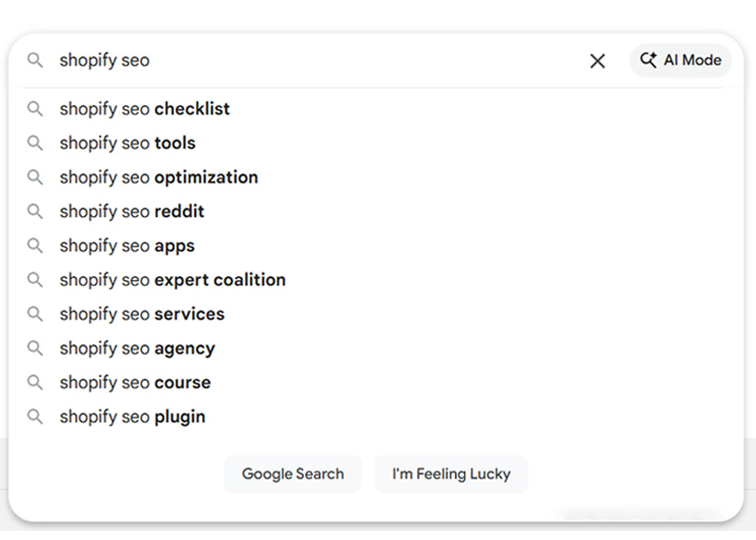This screenshot has width=756, height=540.
Task: Click the search magnifier icon inside the query field
Action: (x=35, y=60)
